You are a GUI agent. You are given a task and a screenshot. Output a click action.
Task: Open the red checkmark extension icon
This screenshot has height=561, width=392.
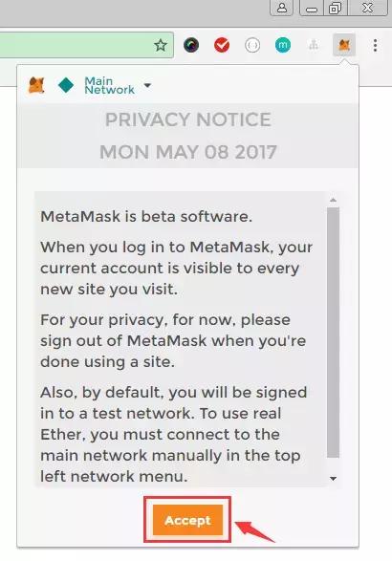point(222,45)
